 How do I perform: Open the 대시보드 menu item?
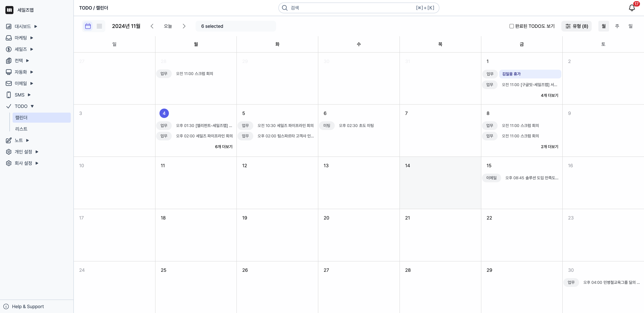[23, 26]
